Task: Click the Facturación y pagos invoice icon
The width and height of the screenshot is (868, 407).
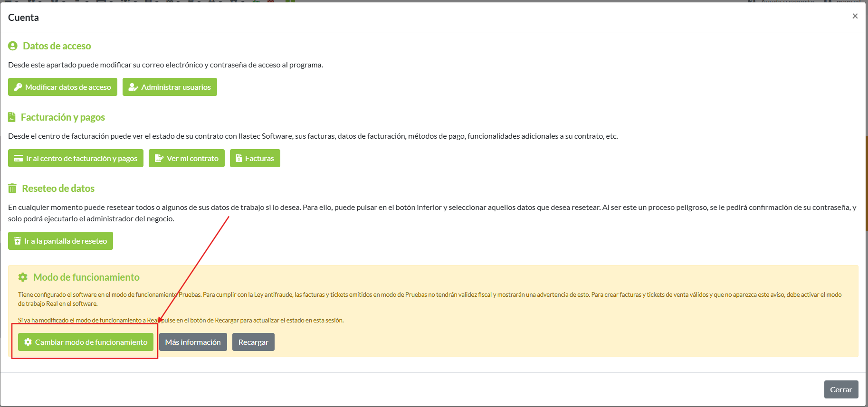Action: (x=12, y=117)
